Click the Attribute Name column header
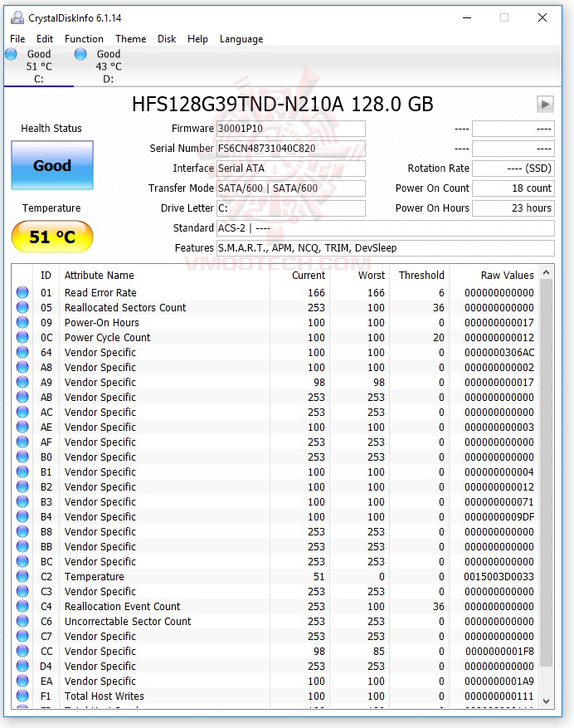 [164, 276]
